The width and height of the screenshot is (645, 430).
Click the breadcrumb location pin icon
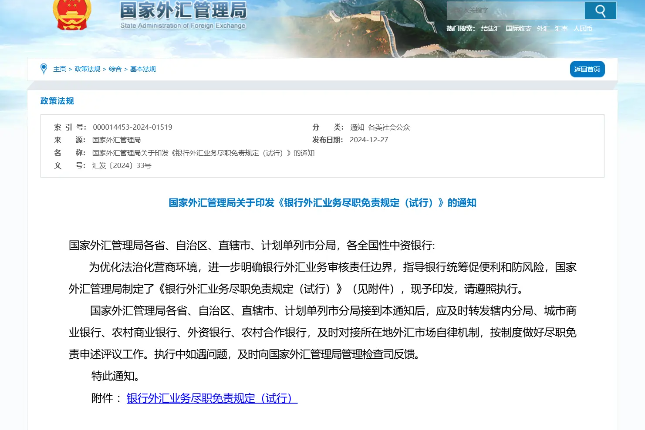tap(44, 68)
